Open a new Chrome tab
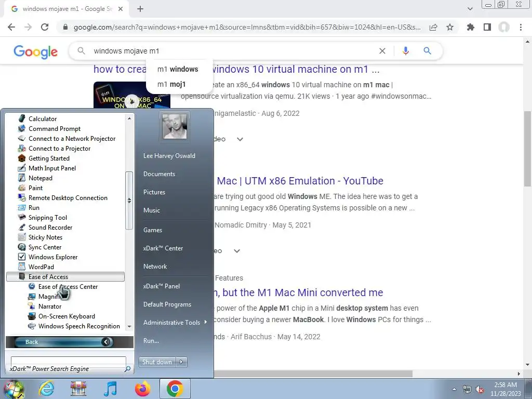The height and width of the screenshot is (399, 532). [140, 9]
